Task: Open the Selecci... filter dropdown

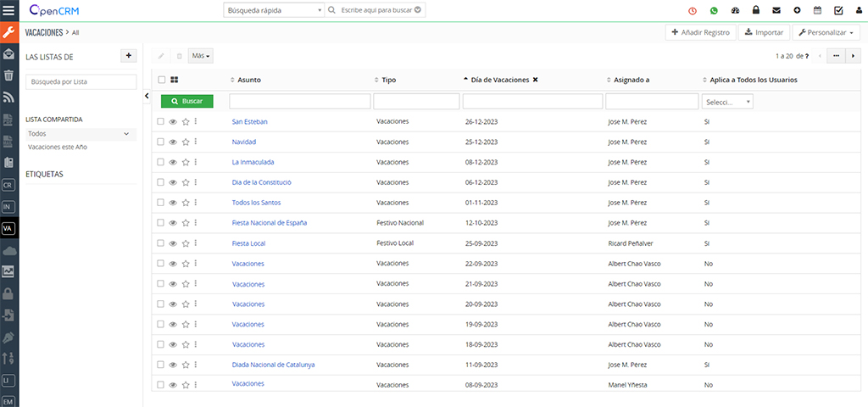Action: [x=727, y=102]
